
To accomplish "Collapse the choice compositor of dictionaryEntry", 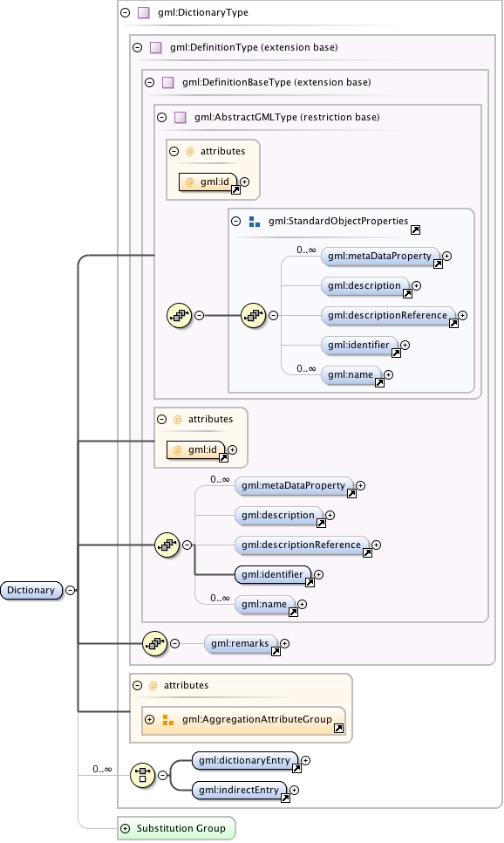I will [162, 775].
